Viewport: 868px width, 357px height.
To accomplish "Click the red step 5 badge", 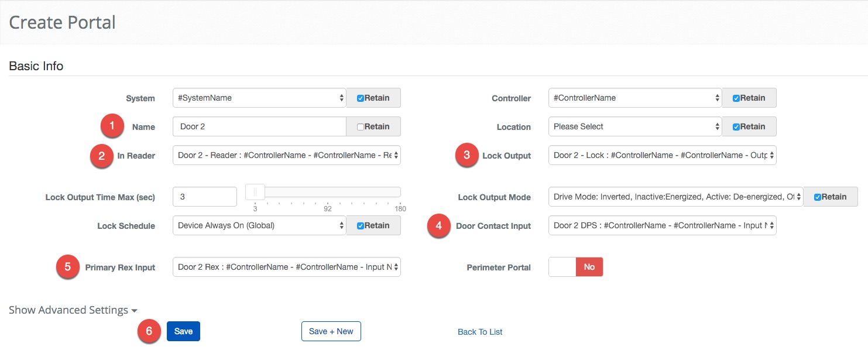I will 67,267.
